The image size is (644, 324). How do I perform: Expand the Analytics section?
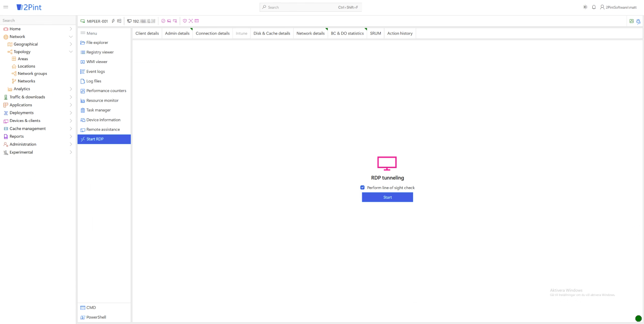point(71,89)
